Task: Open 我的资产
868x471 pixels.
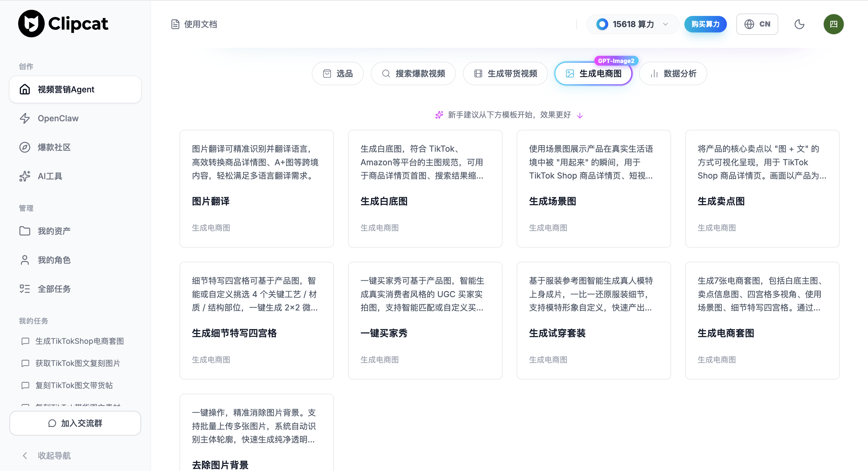Action: coord(75,231)
